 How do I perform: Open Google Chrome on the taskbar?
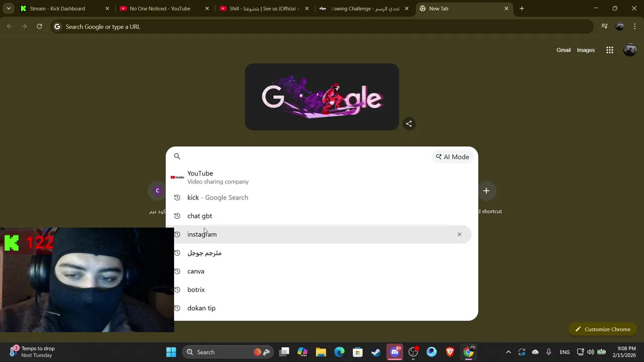tap(468, 352)
